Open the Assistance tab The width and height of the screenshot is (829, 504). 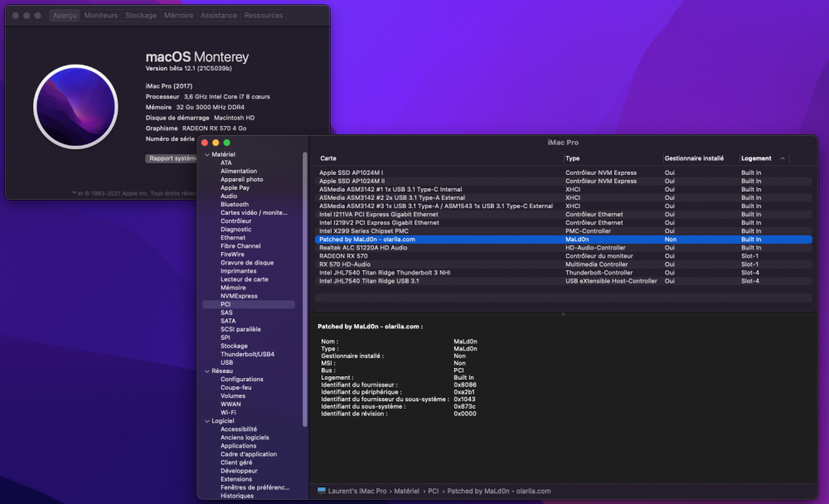pos(218,16)
